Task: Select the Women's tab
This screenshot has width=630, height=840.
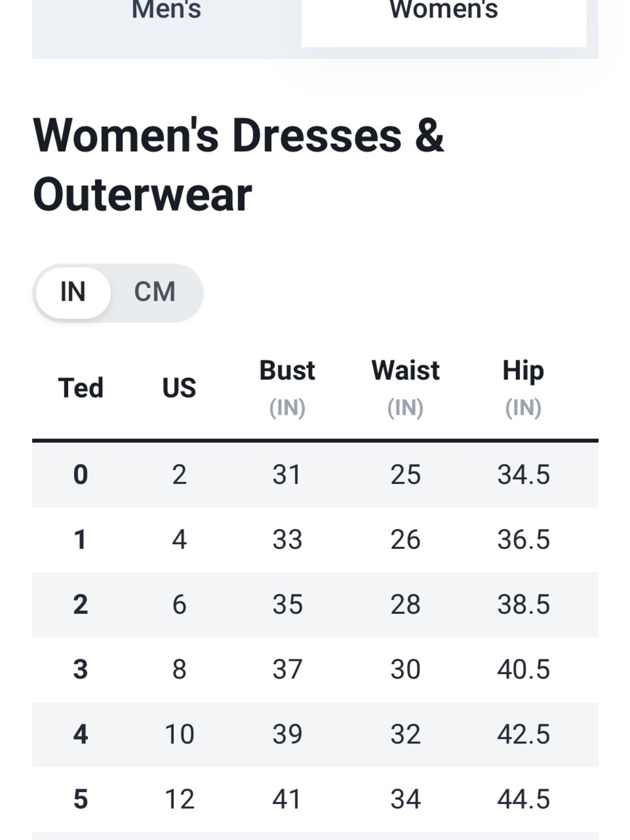Action: [444, 19]
